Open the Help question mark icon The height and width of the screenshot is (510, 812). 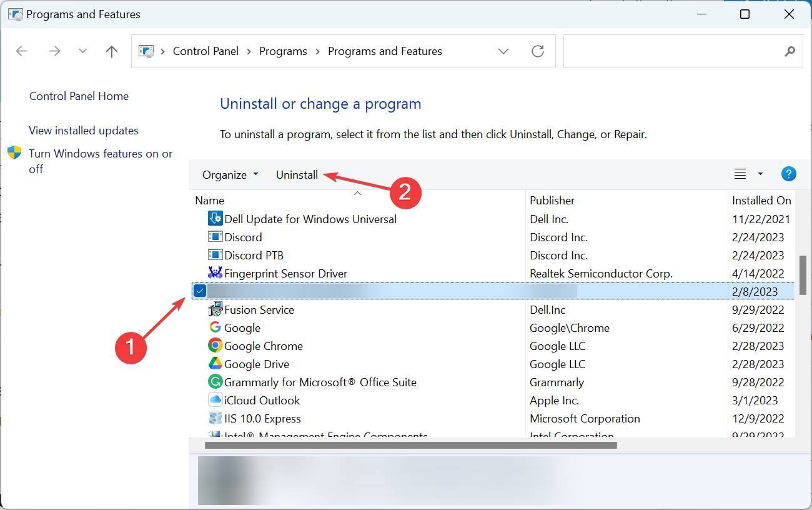789,174
